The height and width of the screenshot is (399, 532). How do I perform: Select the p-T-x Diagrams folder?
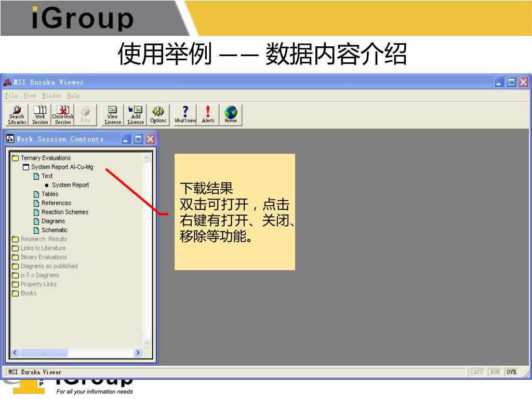tap(40, 275)
